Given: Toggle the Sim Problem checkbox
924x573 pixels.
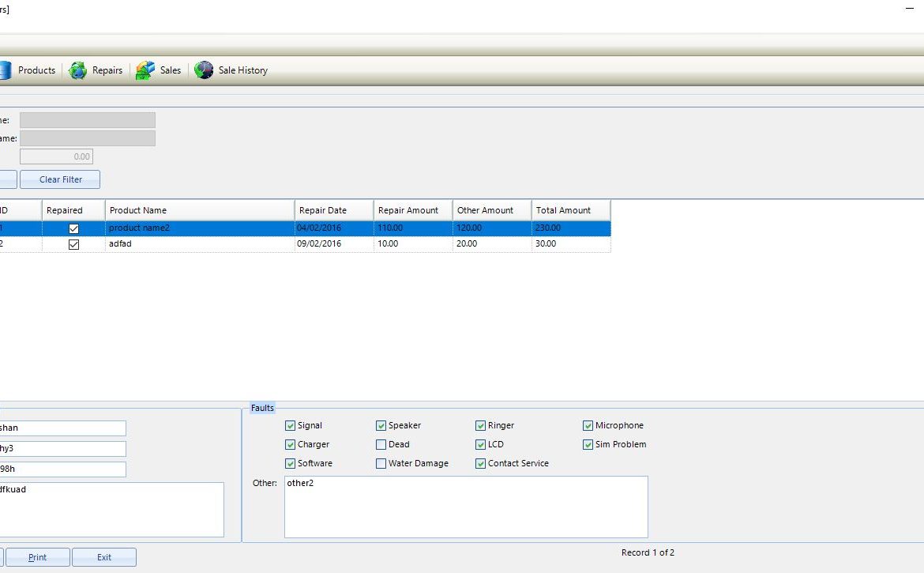Looking at the screenshot, I should pos(588,445).
